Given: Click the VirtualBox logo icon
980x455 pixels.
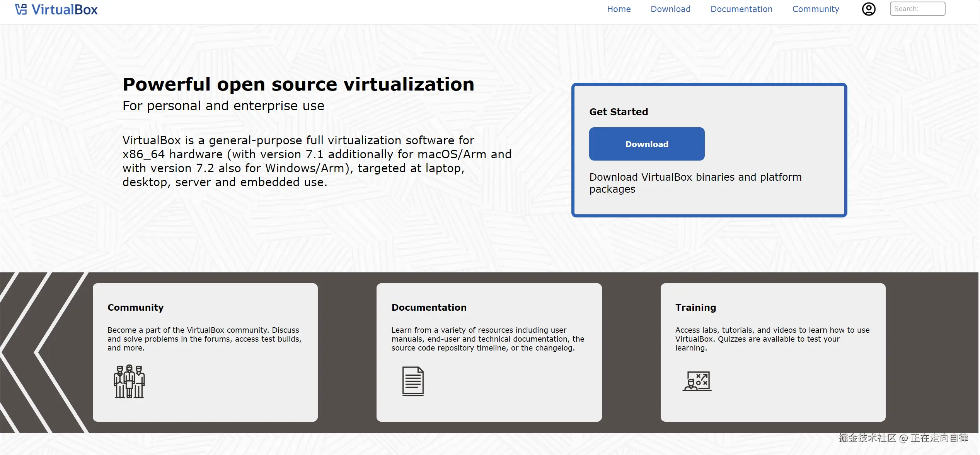Looking at the screenshot, I should pos(21,9).
